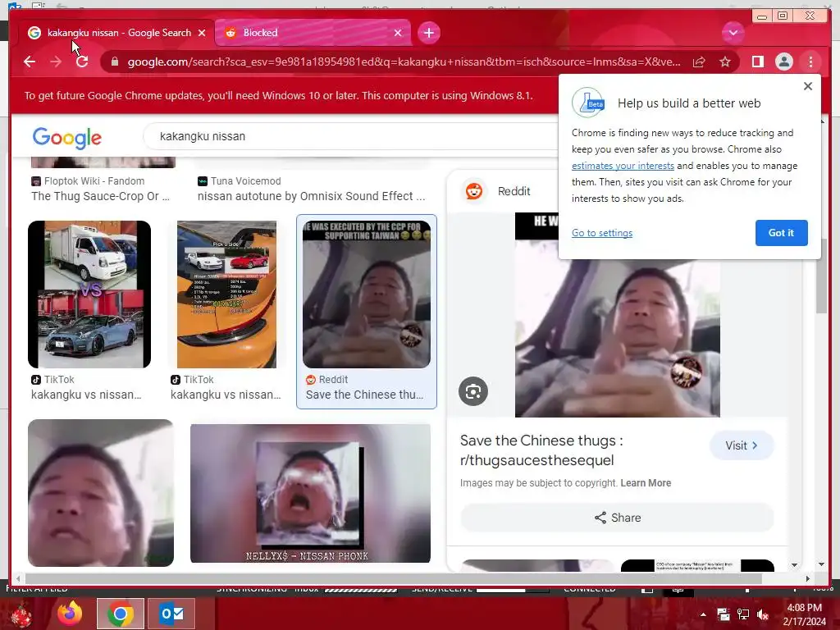View site information padlock icon
Image resolution: width=840 pixels, height=630 pixels.
114,62
